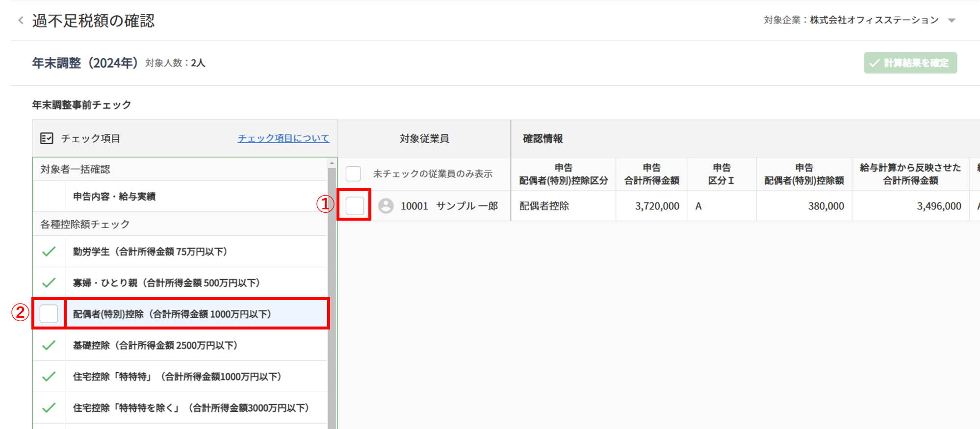Click the check item list vertical scrollbar
This screenshot has height=429, width=980.
332,298
